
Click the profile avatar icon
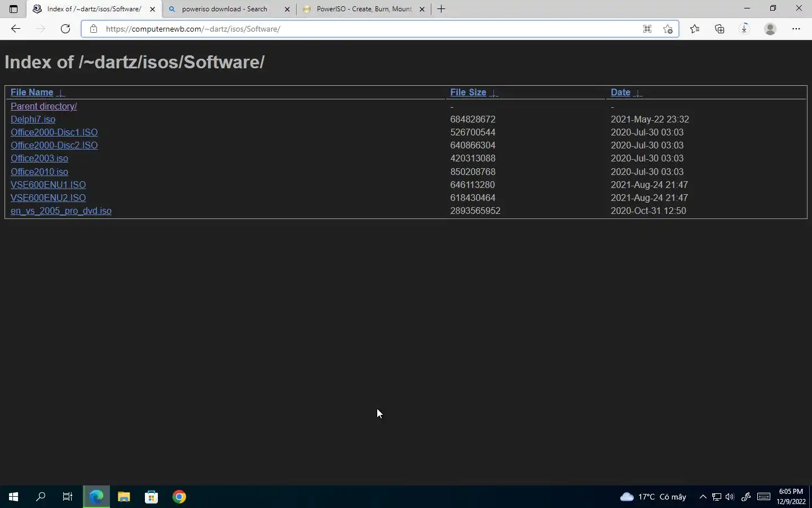click(770, 29)
